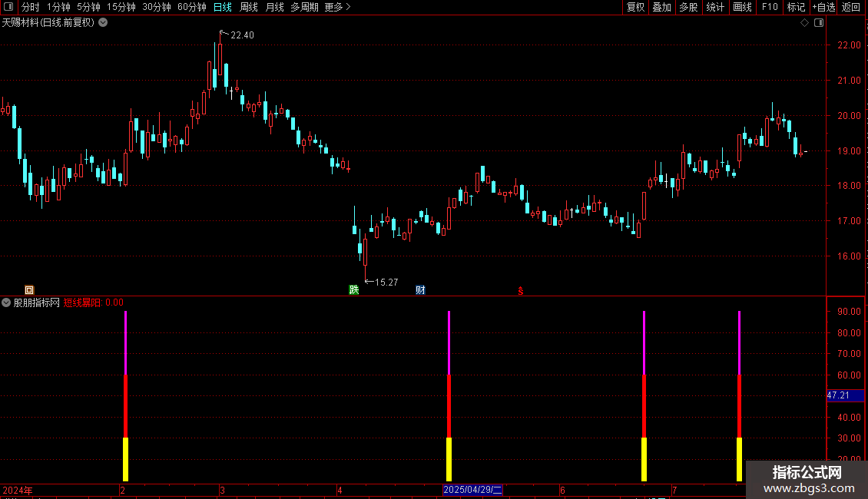This screenshot has height=499, width=868.
Task: Add stock via +自选 button
Action: (x=823, y=7)
